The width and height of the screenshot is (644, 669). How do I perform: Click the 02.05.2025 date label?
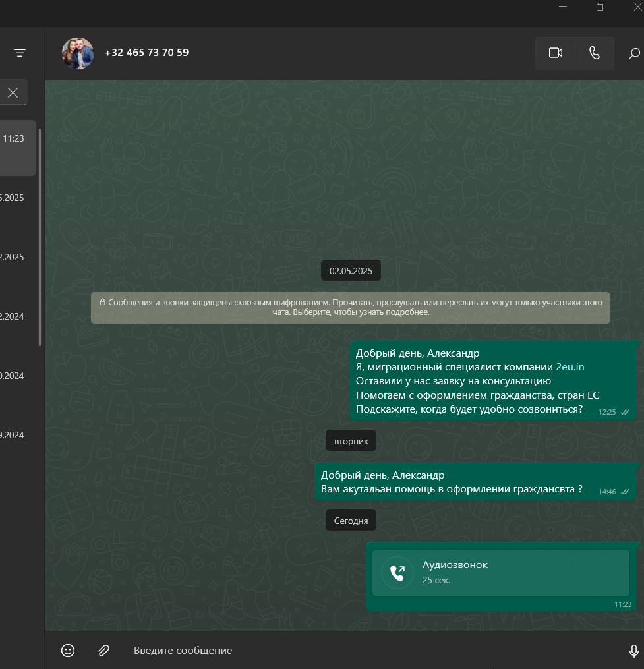click(351, 271)
